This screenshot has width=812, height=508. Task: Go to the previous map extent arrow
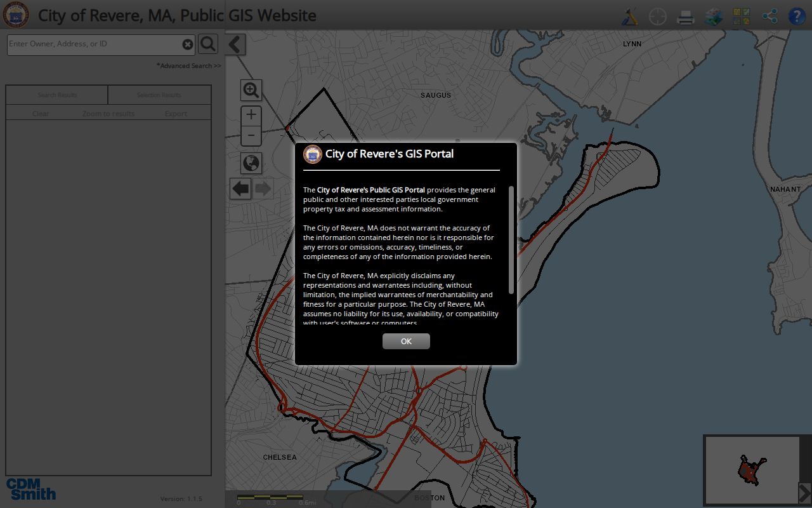click(x=240, y=189)
